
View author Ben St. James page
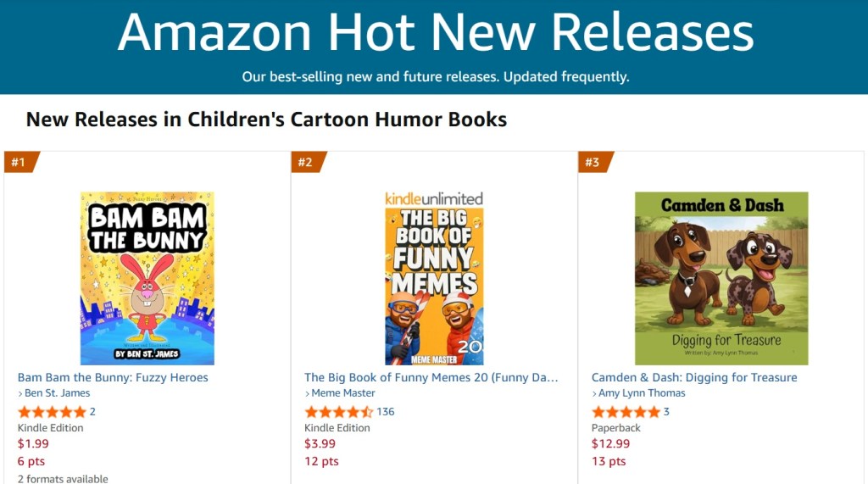pyautogui.click(x=57, y=393)
